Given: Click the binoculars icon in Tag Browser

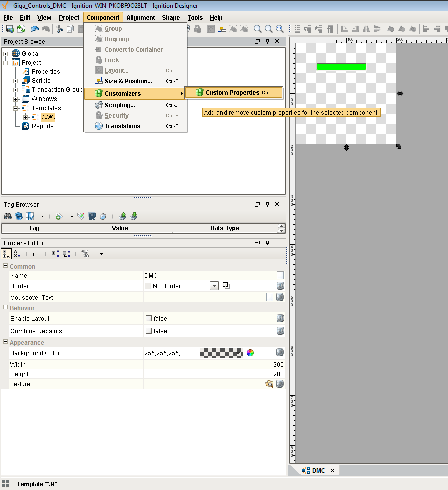Looking at the screenshot, I should coord(8,216).
